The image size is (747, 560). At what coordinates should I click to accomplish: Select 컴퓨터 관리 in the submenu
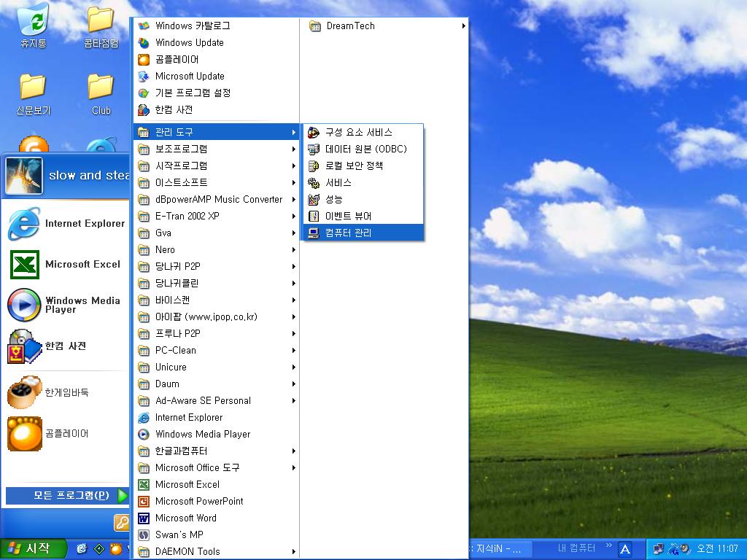point(363,233)
